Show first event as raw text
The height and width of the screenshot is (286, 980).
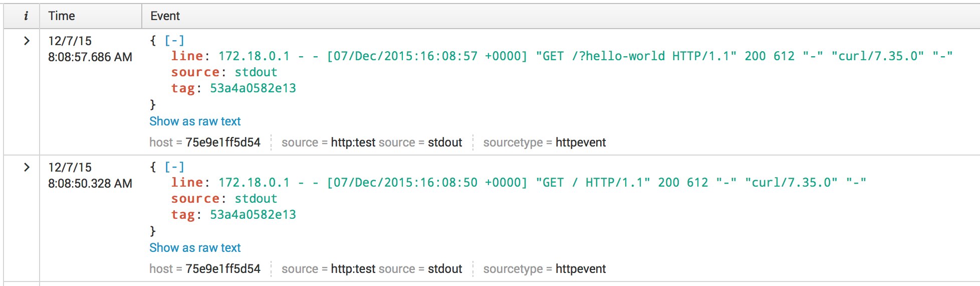pyautogui.click(x=195, y=121)
